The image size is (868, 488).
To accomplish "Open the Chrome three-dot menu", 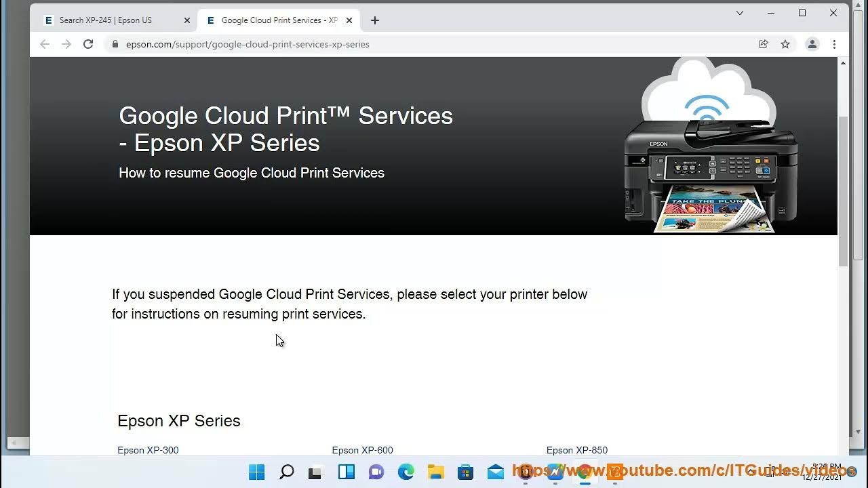I will [835, 44].
